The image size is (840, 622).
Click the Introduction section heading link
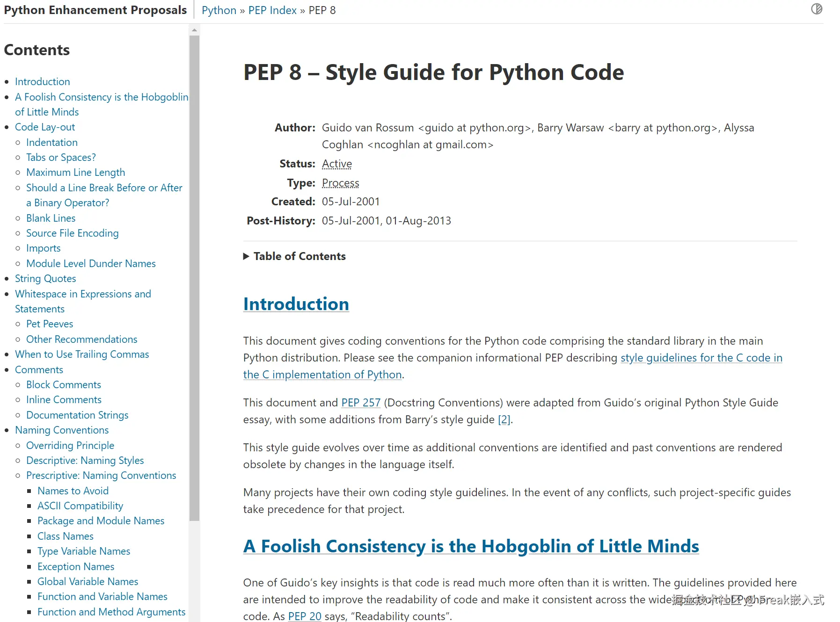tap(296, 304)
